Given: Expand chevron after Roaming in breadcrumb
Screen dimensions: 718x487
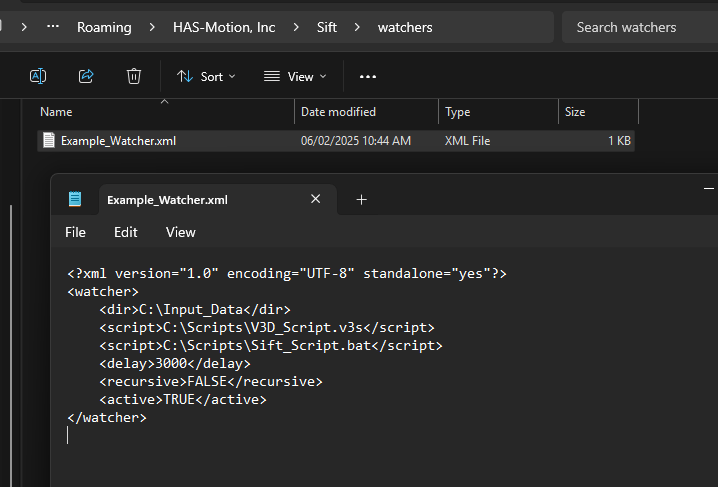Looking at the screenshot, I should (x=152, y=27).
